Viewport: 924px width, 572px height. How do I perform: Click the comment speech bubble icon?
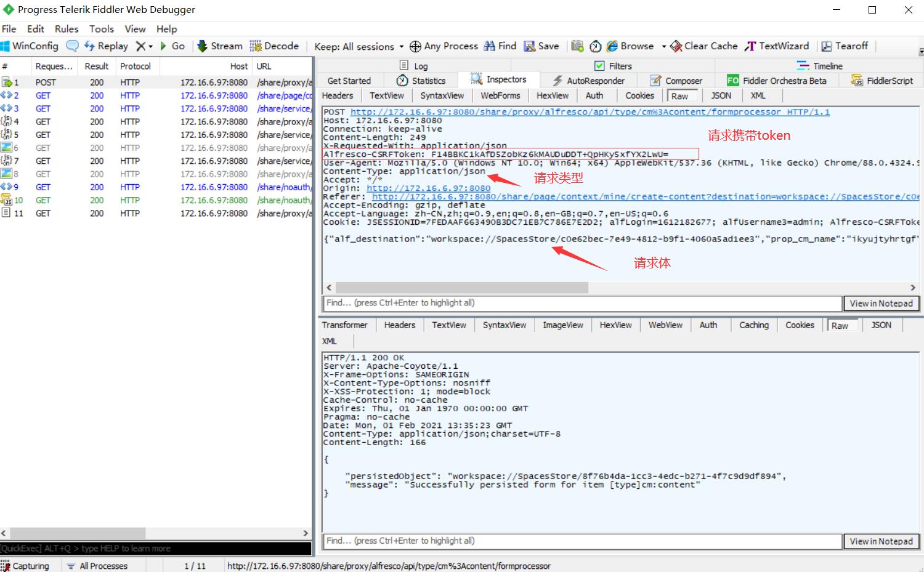[73, 46]
